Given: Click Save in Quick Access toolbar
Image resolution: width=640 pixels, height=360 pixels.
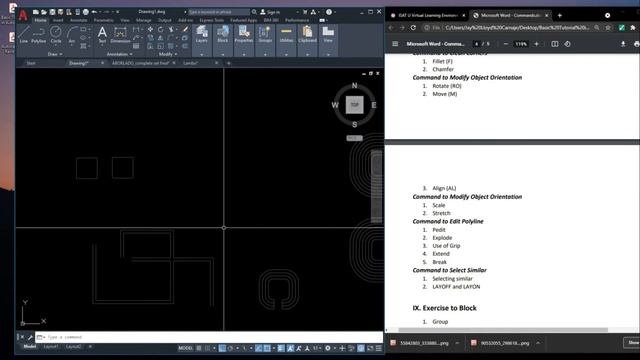Looking at the screenshot, I should pos(52,12).
